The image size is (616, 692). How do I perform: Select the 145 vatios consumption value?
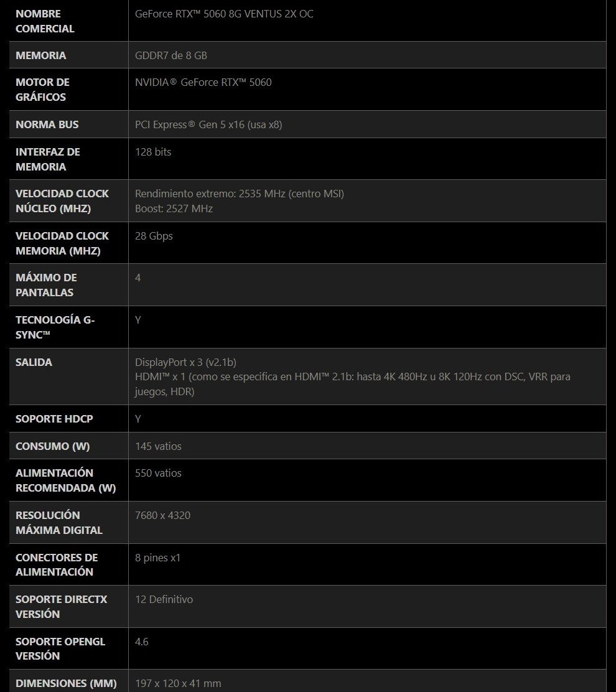click(158, 446)
